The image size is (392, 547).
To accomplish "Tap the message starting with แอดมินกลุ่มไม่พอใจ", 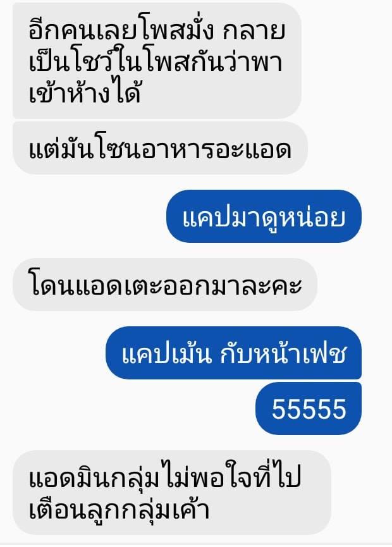I will 171,492.
